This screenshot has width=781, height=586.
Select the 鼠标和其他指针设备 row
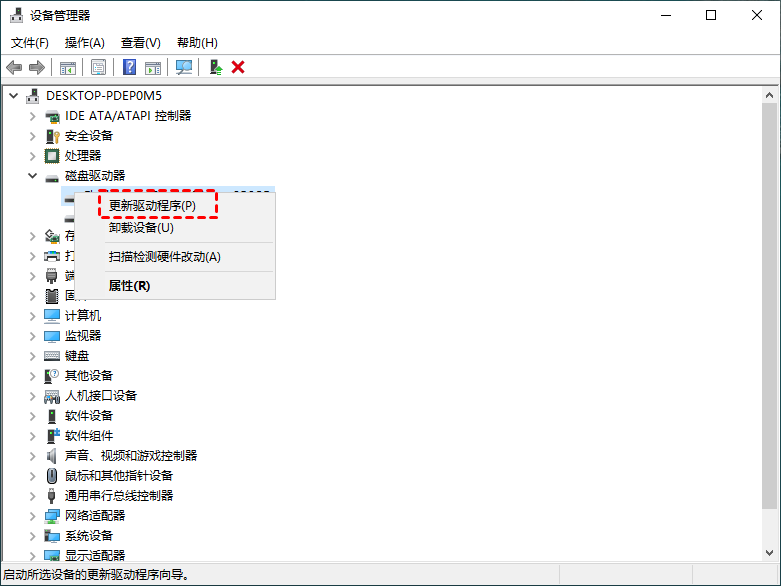(x=119, y=476)
